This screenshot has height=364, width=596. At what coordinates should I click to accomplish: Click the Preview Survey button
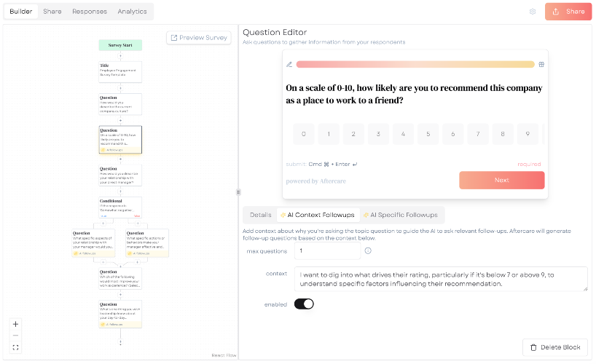pos(199,38)
